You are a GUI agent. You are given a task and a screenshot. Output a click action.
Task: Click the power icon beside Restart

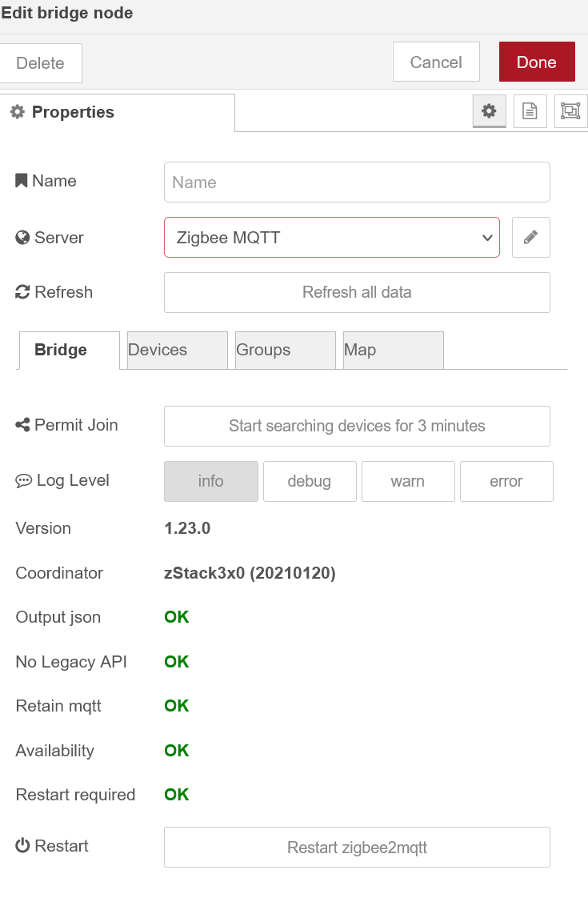coord(22,845)
